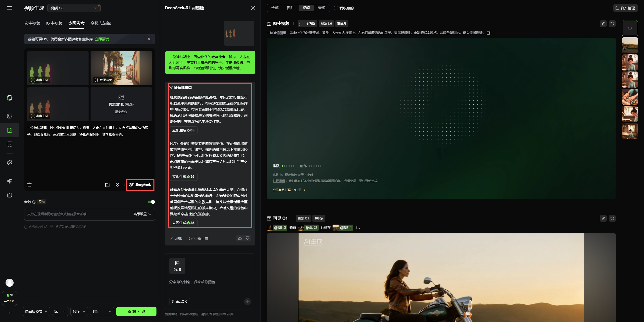This screenshot has width=644, height=322.
Task: Open the hamburger menu icon
Action: pos(10,8)
